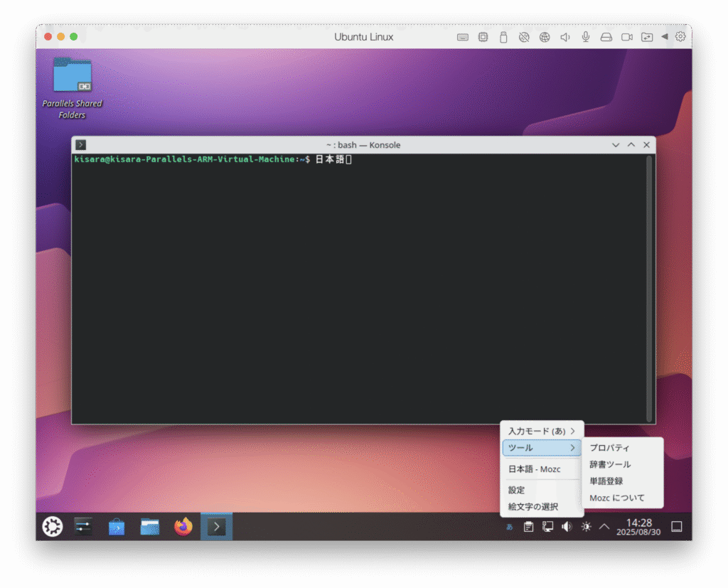
Task: Open 設定 from the input method menu
Action: click(x=541, y=490)
